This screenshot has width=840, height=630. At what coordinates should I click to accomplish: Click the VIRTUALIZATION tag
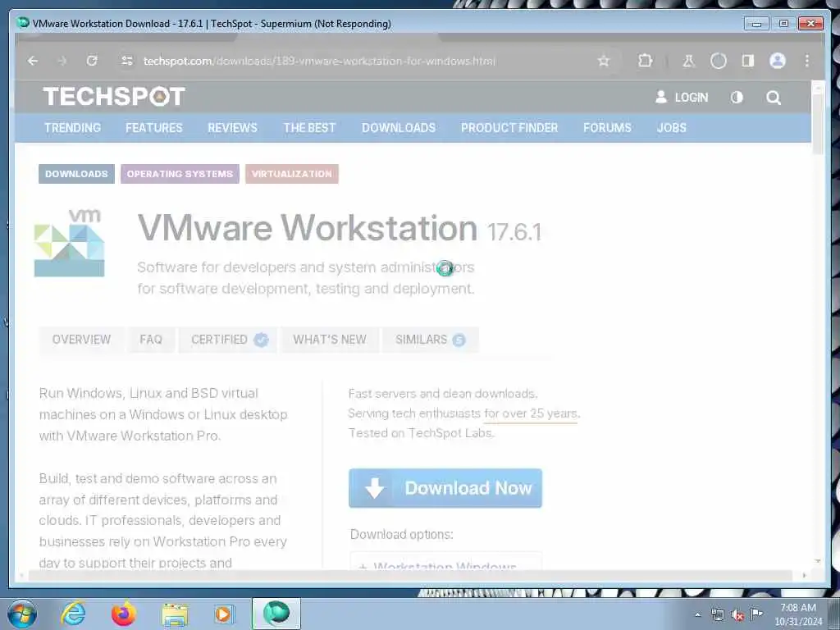pos(292,174)
